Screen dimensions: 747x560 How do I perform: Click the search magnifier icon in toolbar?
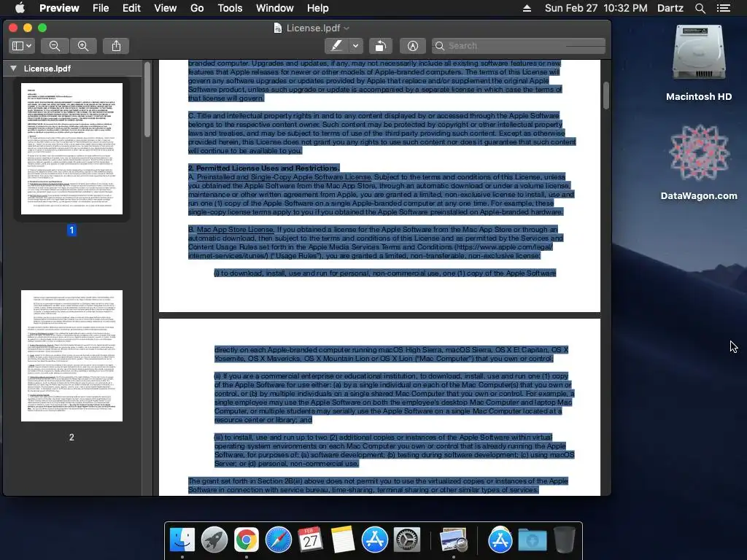coord(440,46)
